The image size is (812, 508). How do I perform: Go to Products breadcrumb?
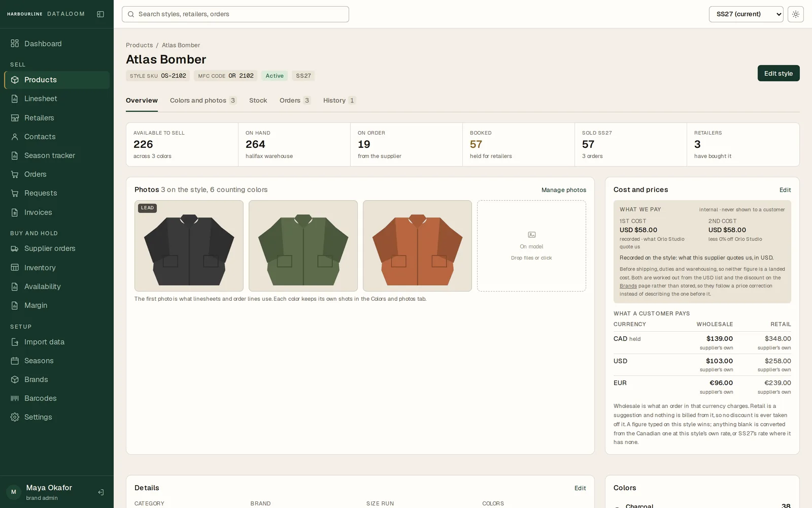click(139, 45)
